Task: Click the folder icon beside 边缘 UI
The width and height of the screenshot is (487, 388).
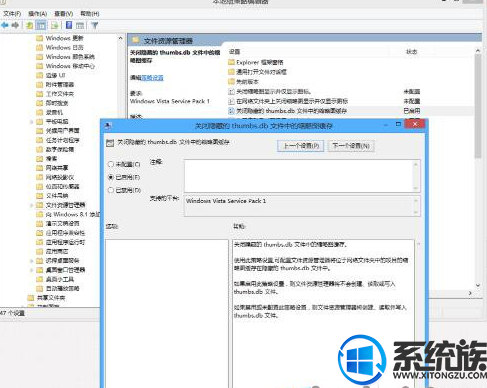Action: pos(40,75)
